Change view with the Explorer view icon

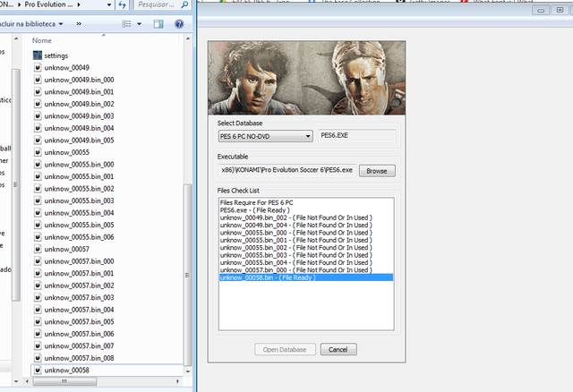[x=126, y=24]
